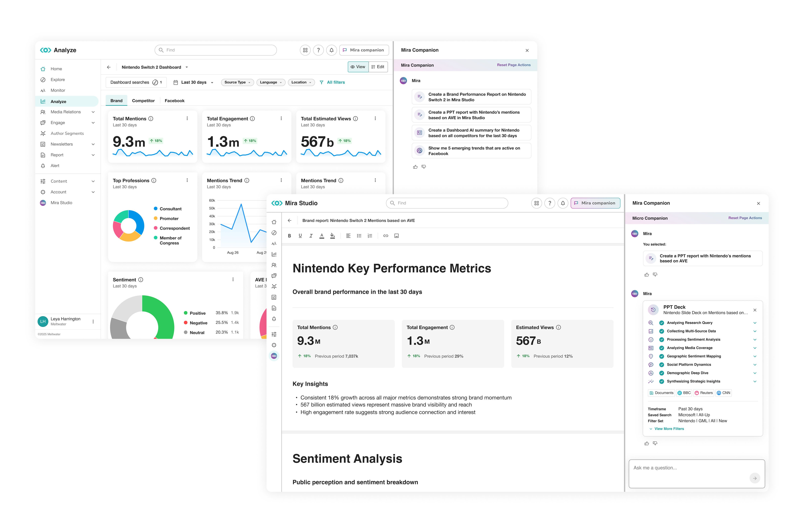This screenshot has width=804, height=532.
Task: Click the insert image icon
Action: (396, 236)
